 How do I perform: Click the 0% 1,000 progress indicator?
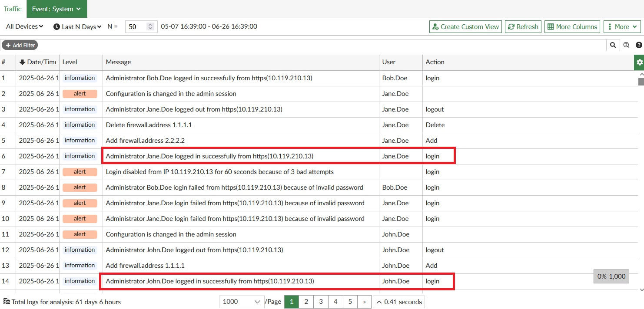point(611,276)
